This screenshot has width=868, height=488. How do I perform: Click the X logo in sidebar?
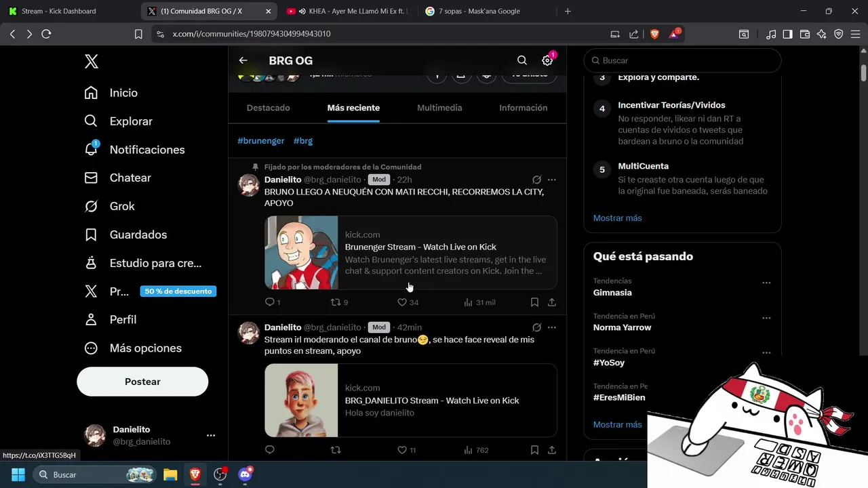click(x=92, y=62)
